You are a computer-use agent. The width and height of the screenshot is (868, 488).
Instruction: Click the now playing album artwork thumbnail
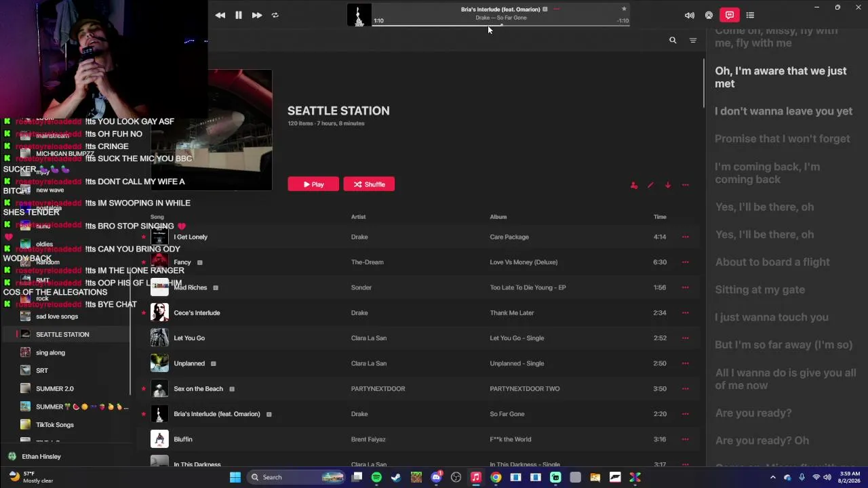click(359, 15)
